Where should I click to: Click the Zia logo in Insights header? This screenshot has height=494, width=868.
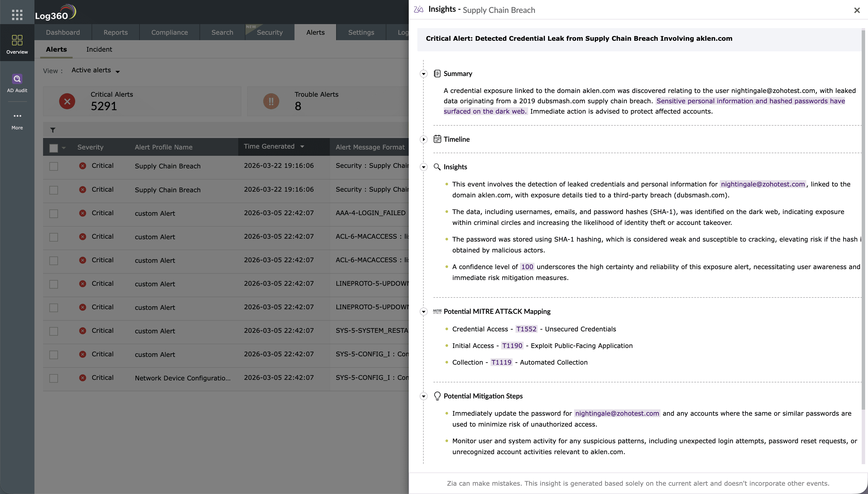(418, 9)
